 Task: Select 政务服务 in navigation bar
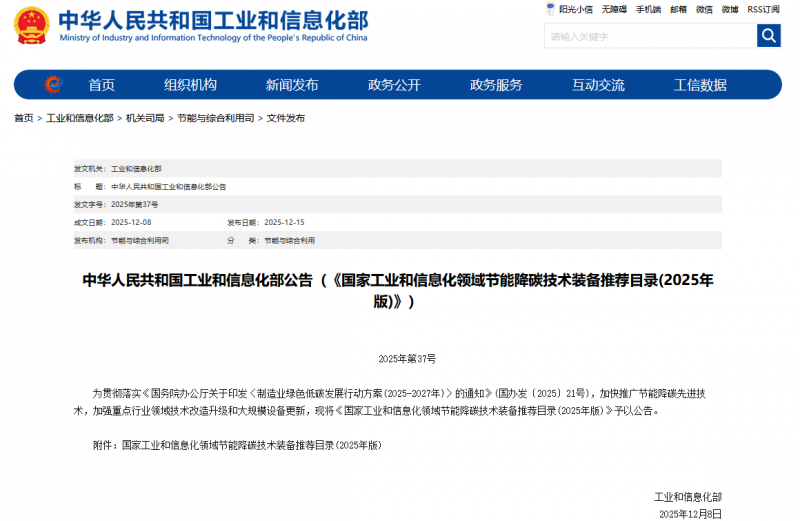(x=496, y=85)
